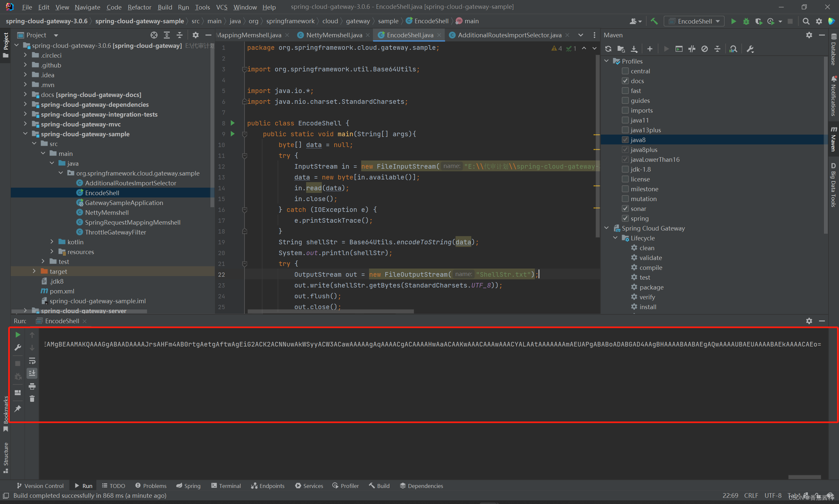Switch to the AdditionalRoutesImportSelector.java tab
Image resolution: width=839 pixels, height=504 pixels.
(x=509, y=35)
